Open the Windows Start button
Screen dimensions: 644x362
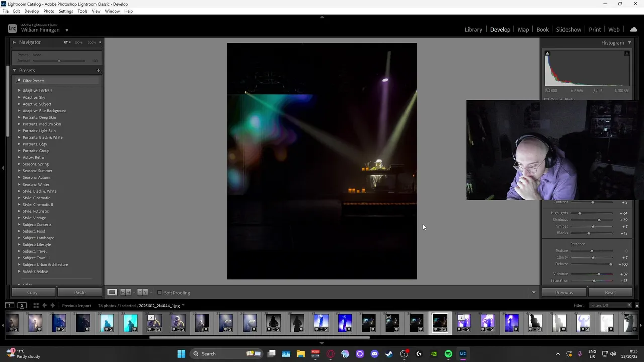[x=181, y=354]
